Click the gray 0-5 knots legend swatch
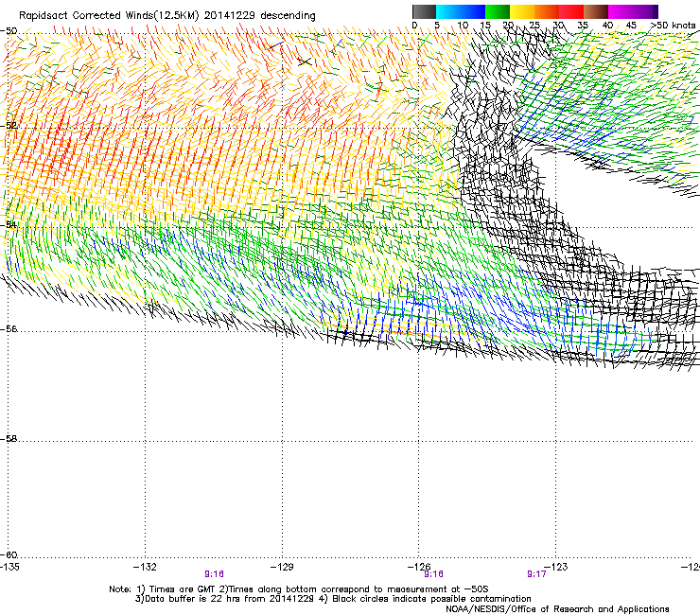700x615 pixels. click(x=424, y=11)
